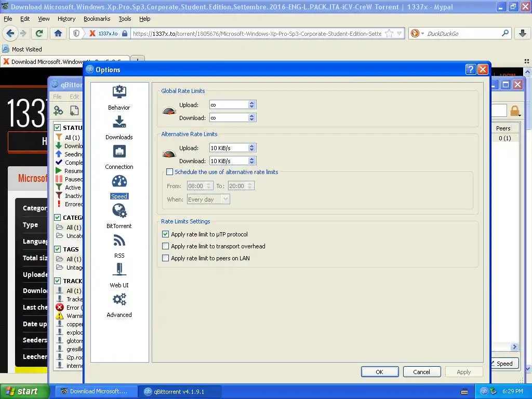Click the Alternative Upload limit spinner arrows
This screenshot has height=399, width=532.
pyautogui.click(x=251, y=148)
